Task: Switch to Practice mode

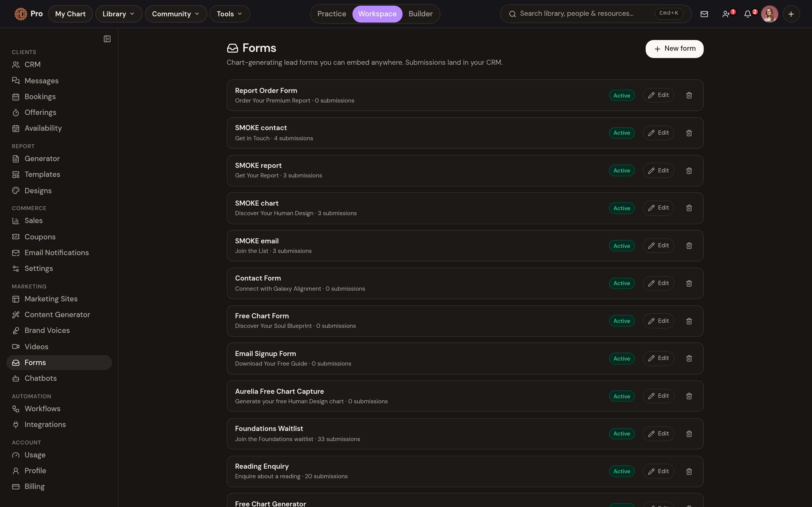Action: [x=332, y=14]
